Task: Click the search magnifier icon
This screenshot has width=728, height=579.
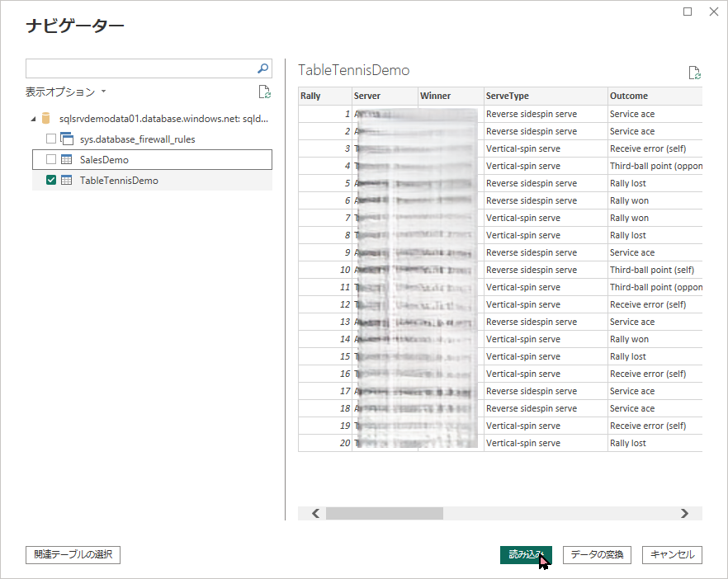Action: point(263,68)
